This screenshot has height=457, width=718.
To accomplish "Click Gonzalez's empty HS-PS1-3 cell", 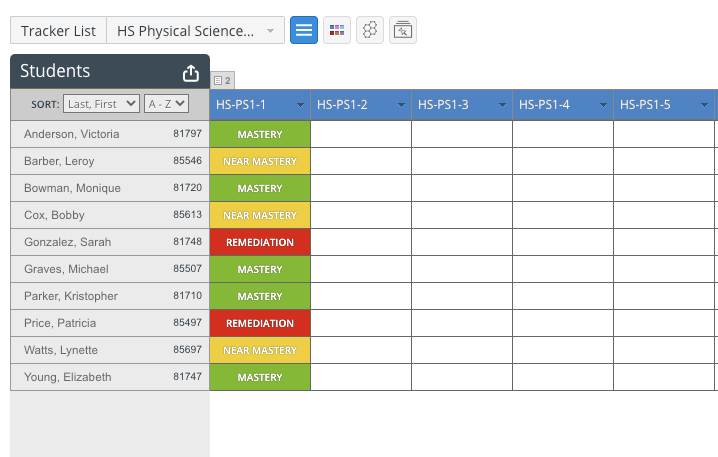I will (x=462, y=242).
